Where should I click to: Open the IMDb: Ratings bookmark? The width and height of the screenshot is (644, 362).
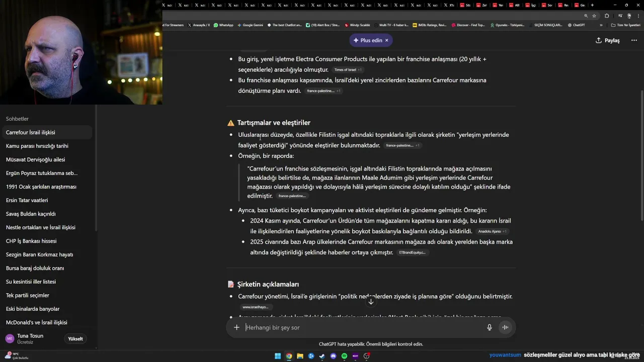(x=429, y=25)
